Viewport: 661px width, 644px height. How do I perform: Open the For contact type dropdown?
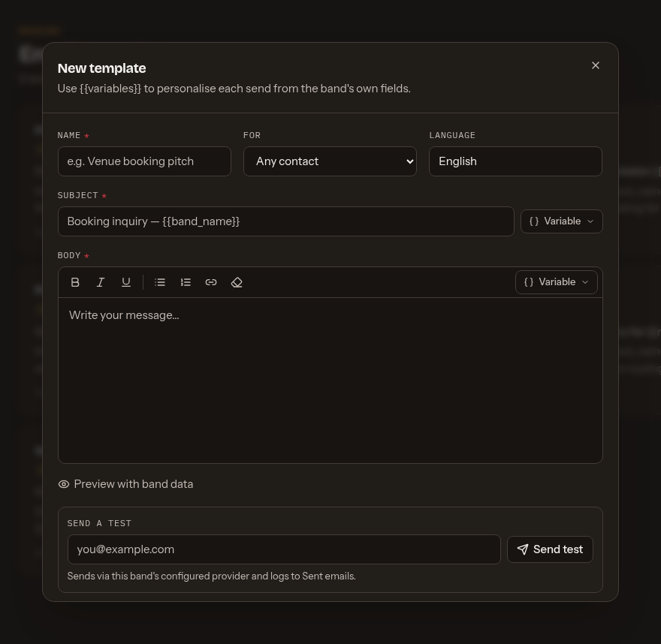(330, 161)
